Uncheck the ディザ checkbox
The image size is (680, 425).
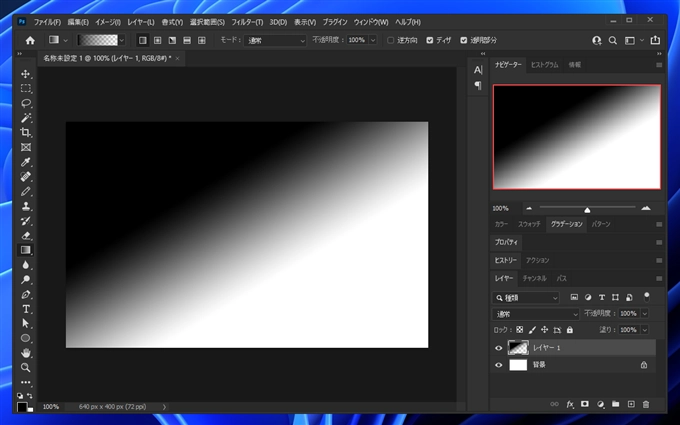click(x=430, y=40)
